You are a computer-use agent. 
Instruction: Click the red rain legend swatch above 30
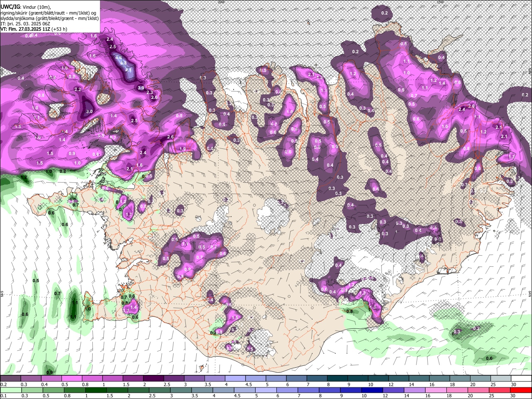pyautogui.click(x=521, y=390)
